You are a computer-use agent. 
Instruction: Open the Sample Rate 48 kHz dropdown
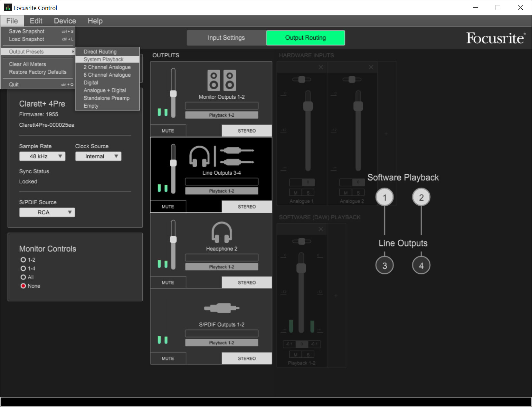click(x=42, y=156)
